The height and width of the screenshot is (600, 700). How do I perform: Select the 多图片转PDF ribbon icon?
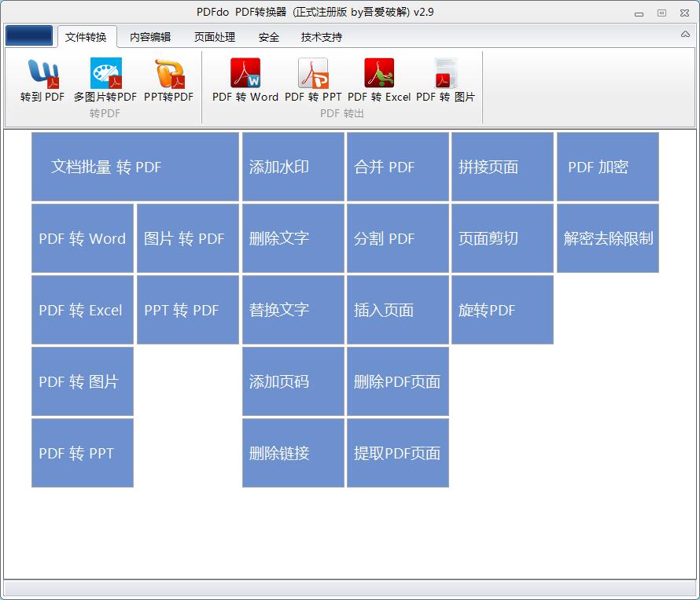tap(105, 80)
